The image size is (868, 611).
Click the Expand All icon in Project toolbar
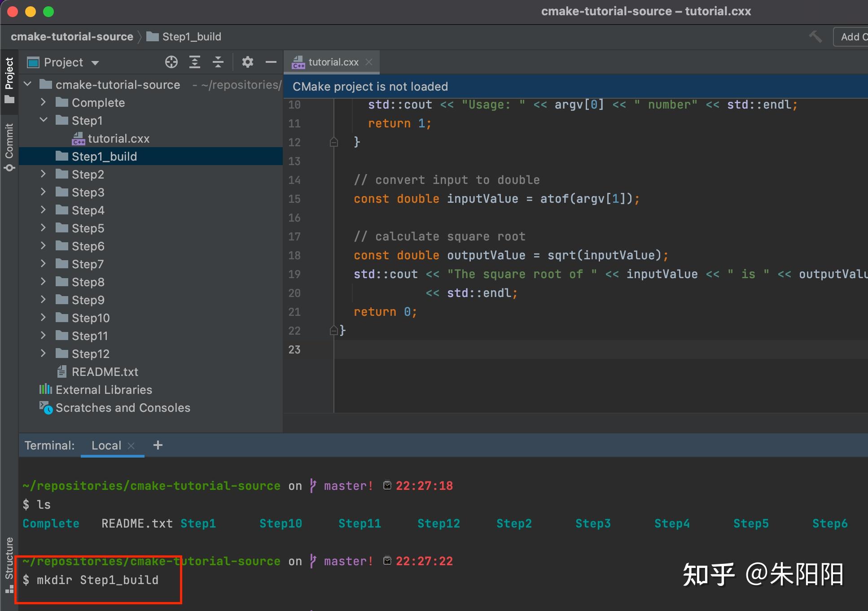pyautogui.click(x=194, y=62)
